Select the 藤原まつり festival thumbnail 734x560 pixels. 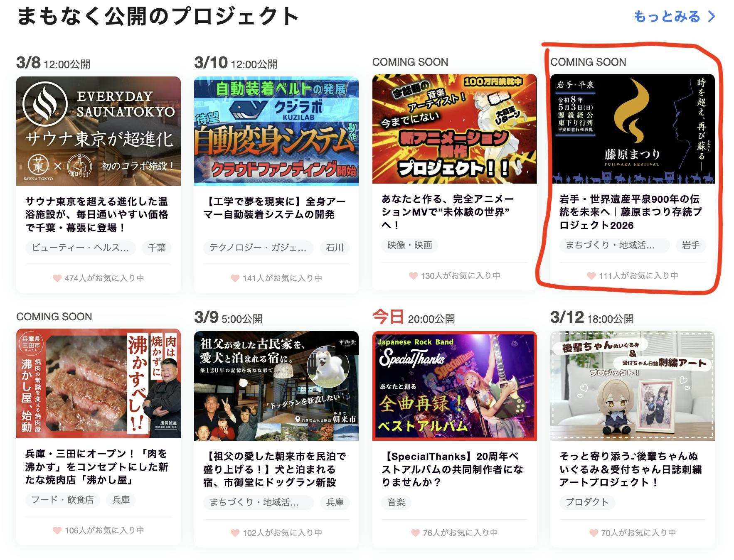point(632,129)
